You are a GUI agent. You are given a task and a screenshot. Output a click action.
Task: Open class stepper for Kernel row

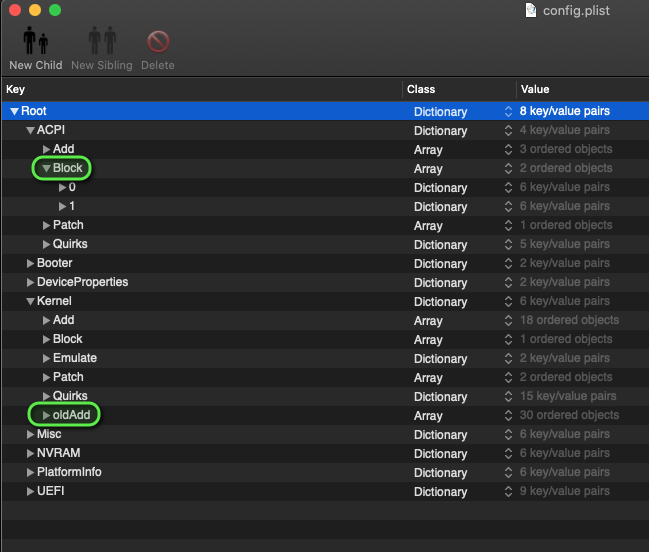click(x=508, y=302)
